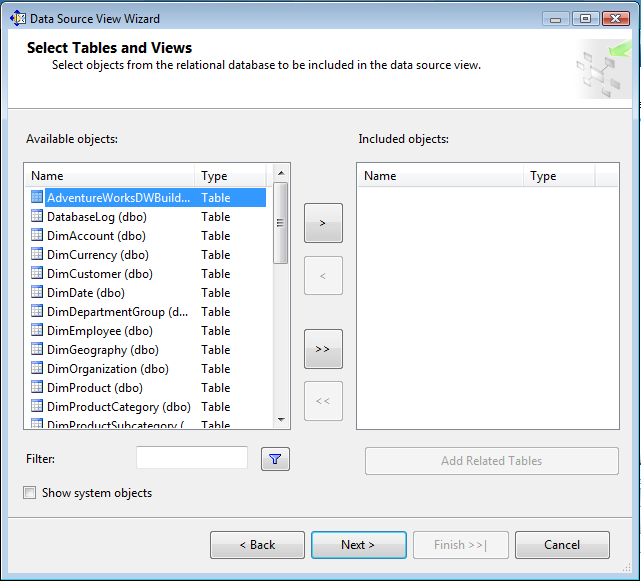Minimize the Data Source View Wizard window

pos(556,19)
